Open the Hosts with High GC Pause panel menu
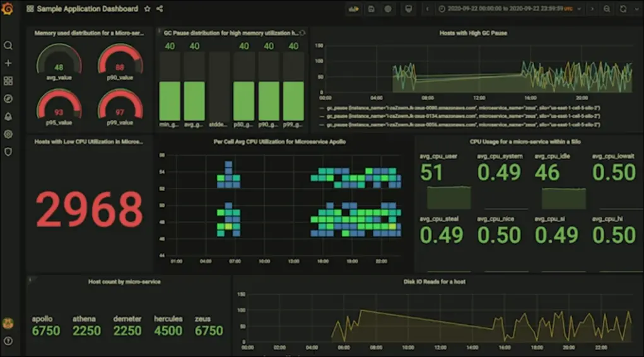The width and height of the screenshot is (644, 357). pyautogui.click(x=473, y=33)
